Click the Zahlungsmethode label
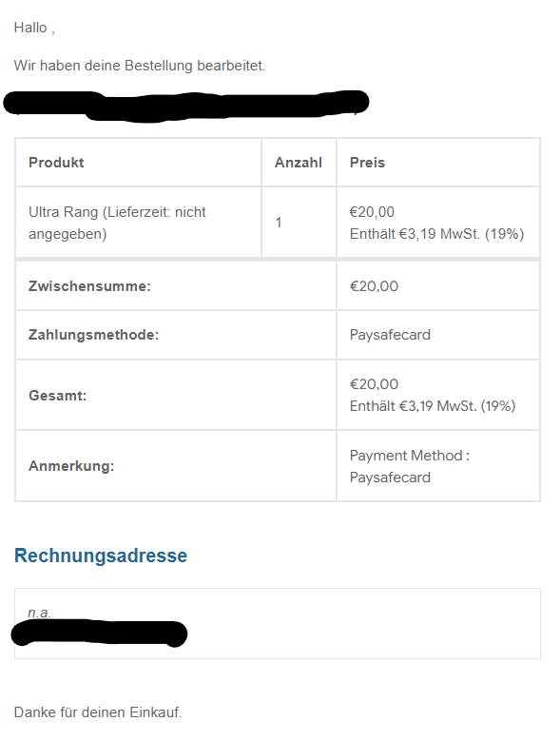The image size is (560, 741). (x=93, y=335)
